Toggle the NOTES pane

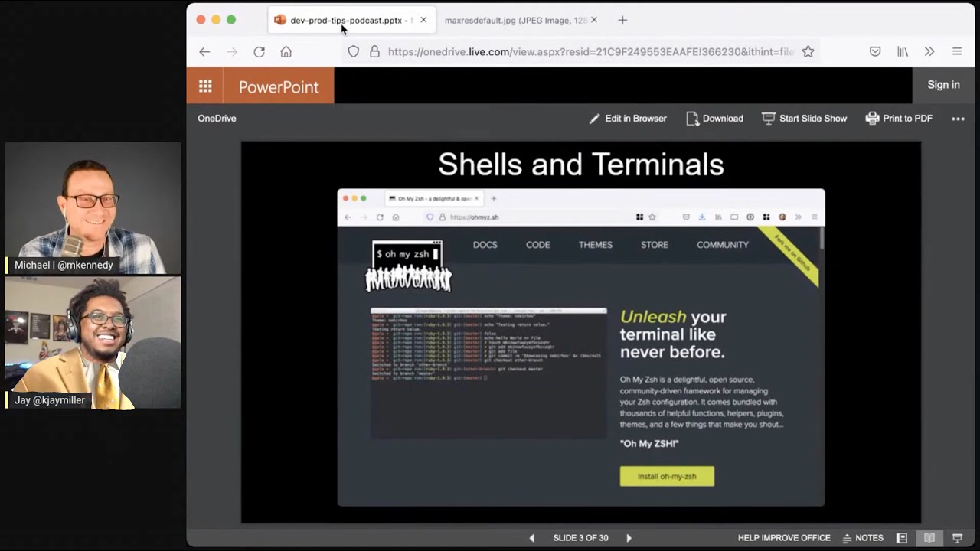pos(863,538)
